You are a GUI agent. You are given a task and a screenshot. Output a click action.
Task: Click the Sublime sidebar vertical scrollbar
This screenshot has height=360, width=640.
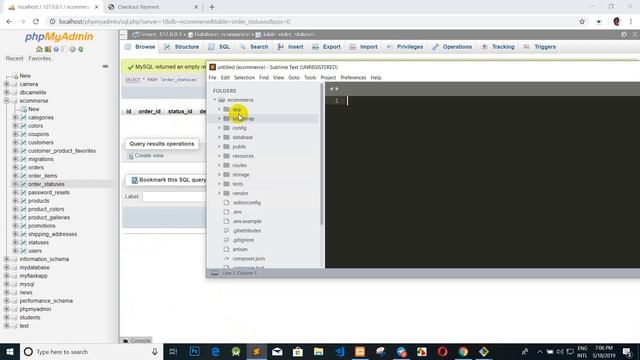[322, 154]
